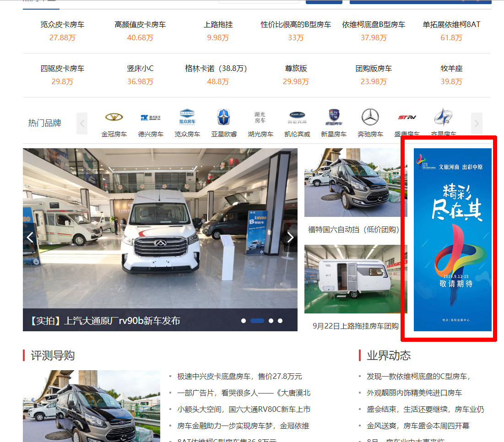504x442 pixels.
Task: Select the third carousel indicator dot
Action: point(271,321)
